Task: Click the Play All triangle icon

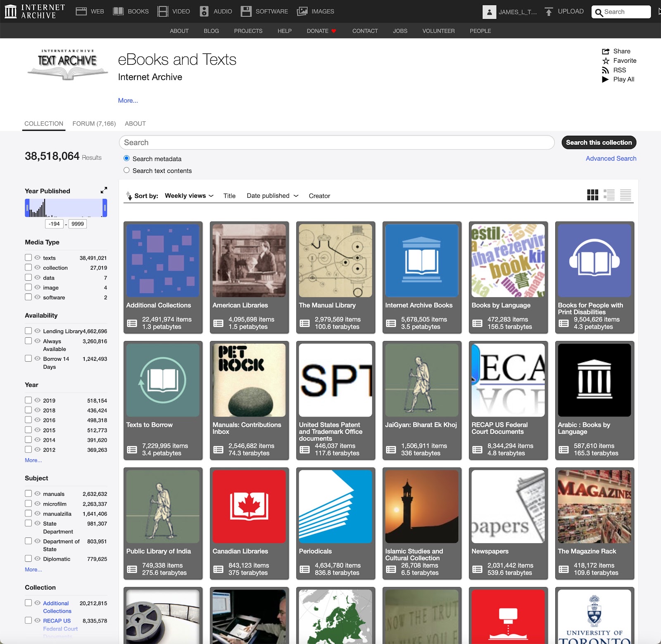Action: tap(606, 79)
